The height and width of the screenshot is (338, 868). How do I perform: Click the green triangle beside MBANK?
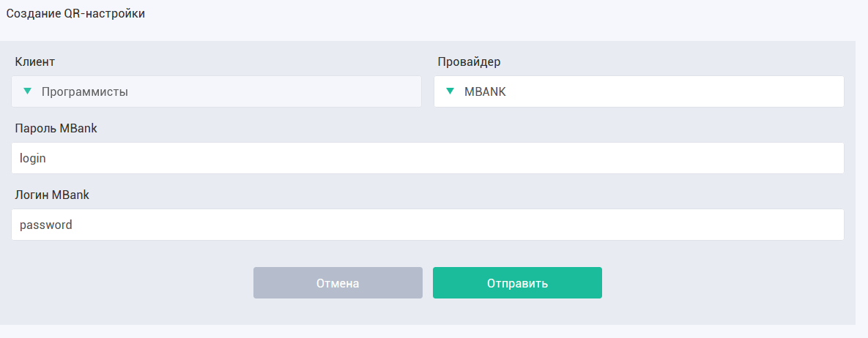450,91
